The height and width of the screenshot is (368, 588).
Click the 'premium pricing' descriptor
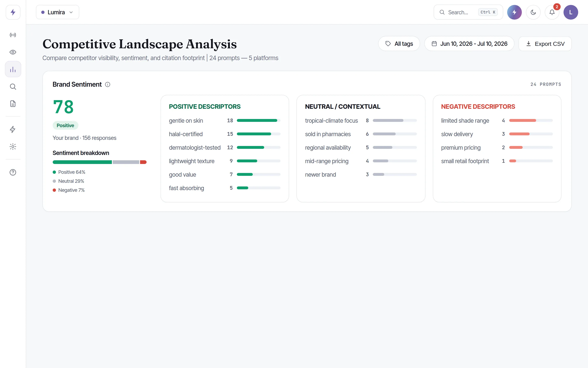[x=461, y=147]
